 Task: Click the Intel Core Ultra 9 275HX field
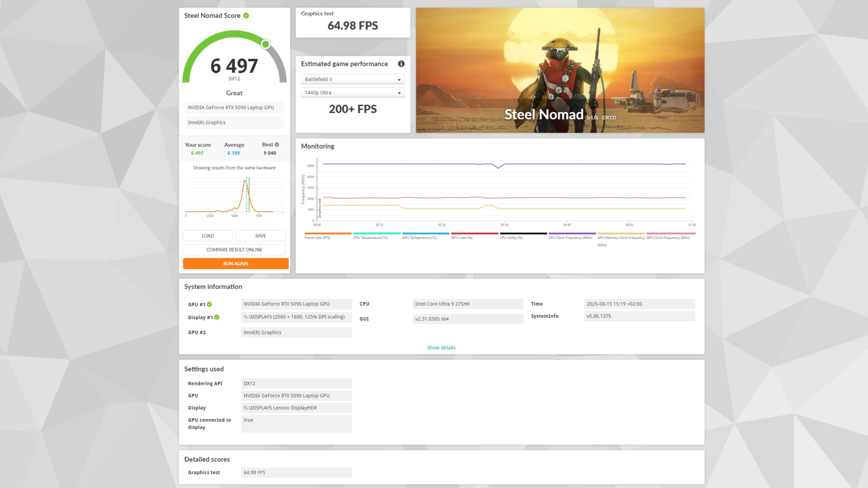click(x=468, y=304)
